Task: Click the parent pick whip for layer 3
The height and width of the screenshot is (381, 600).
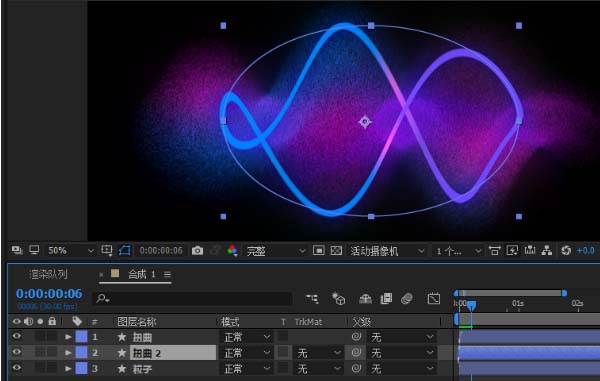Action: (x=356, y=368)
